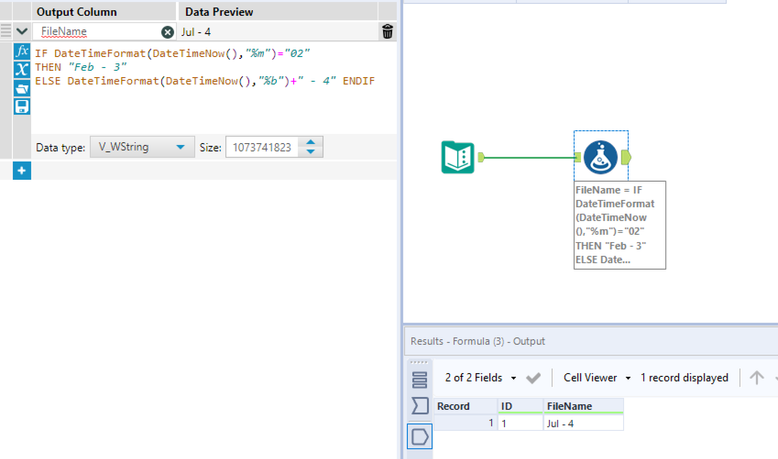Image resolution: width=778 pixels, height=459 pixels.
Task: Open the Cell Viewer dropdown
Action: [597, 378]
